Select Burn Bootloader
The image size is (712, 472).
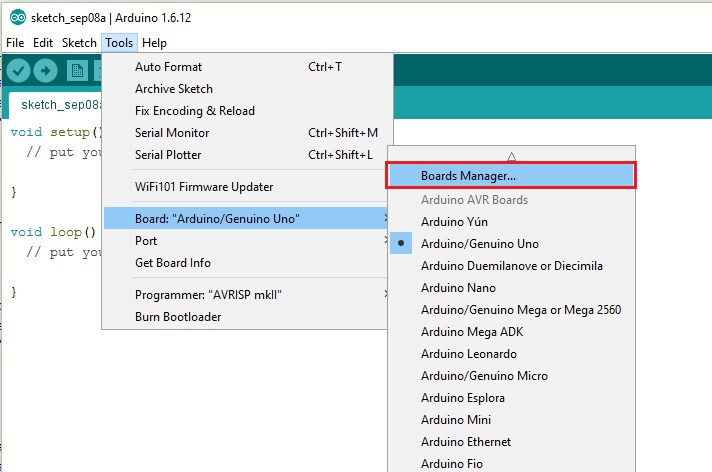coord(245,317)
